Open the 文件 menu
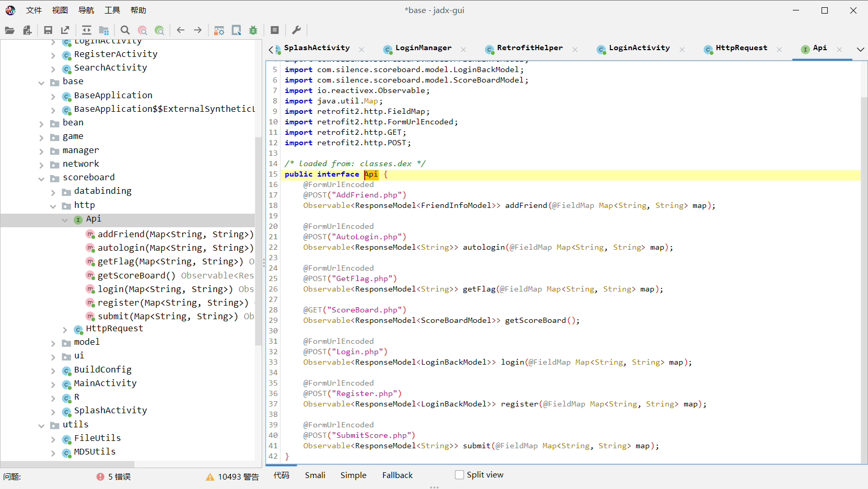Screen dimensions: 868x489 (34, 10)
